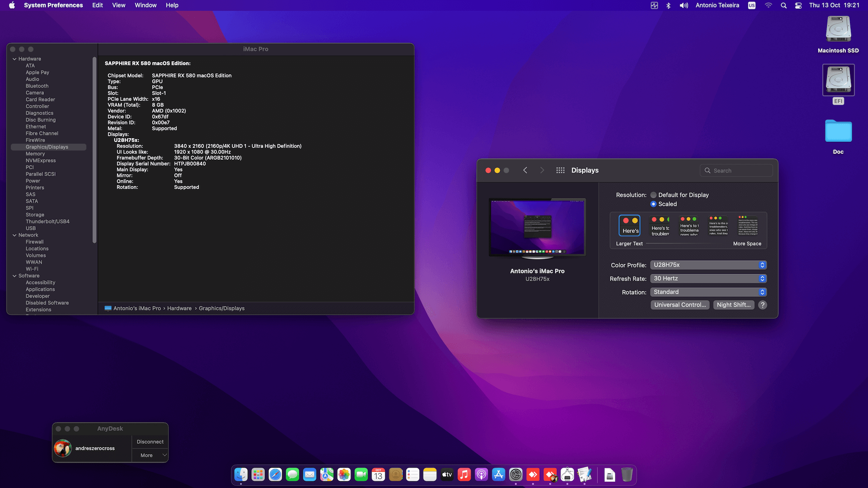Open the Doc folder on desktop
Screen dimensions: 868x488
point(838,131)
